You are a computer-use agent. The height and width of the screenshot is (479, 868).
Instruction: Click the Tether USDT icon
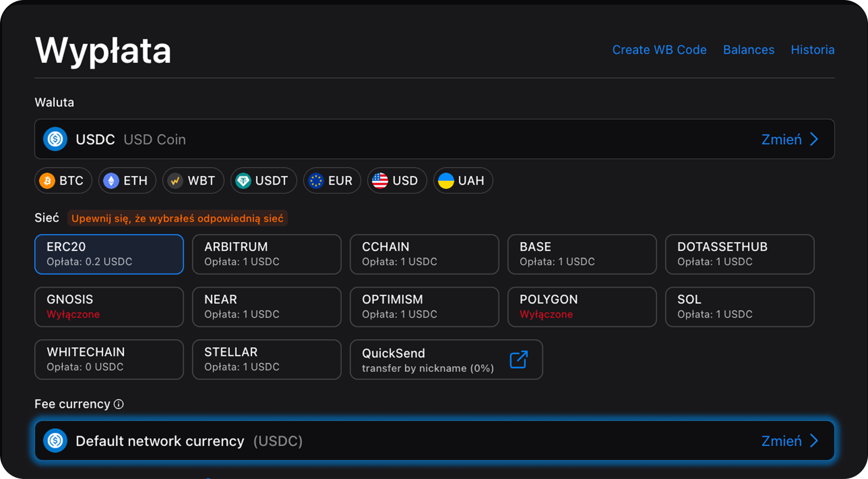243,181
